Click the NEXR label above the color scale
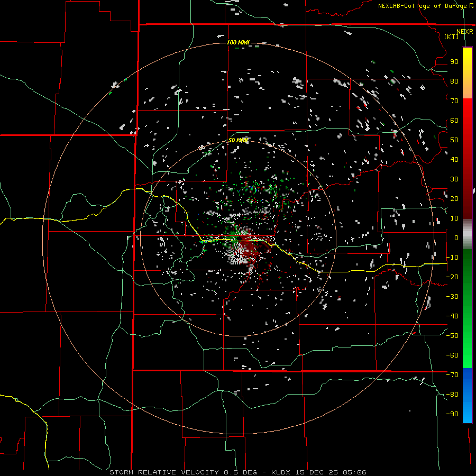 [x=464, y=31]
